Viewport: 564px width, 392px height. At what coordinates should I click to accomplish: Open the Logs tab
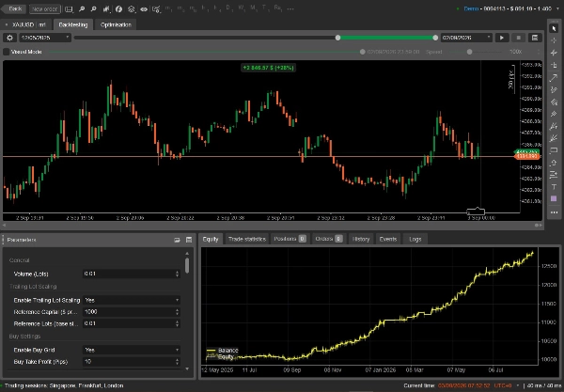(x=415, y=239)
